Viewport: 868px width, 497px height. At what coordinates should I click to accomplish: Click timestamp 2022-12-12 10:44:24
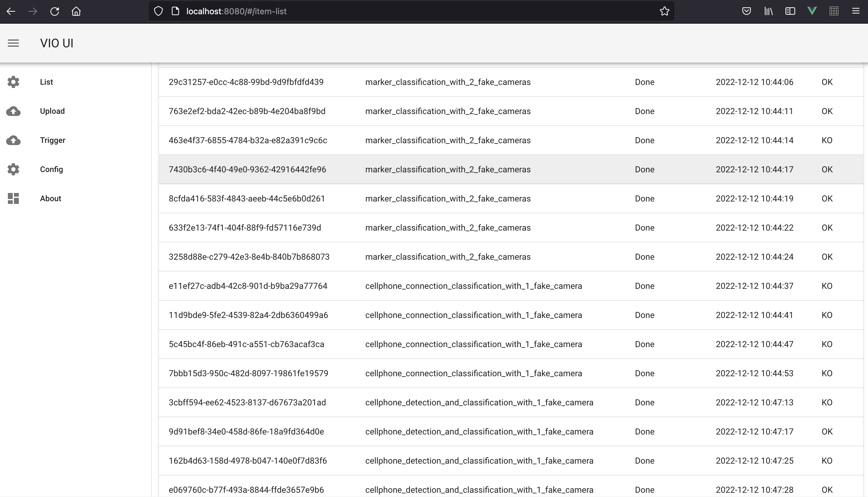pos(754,257)
